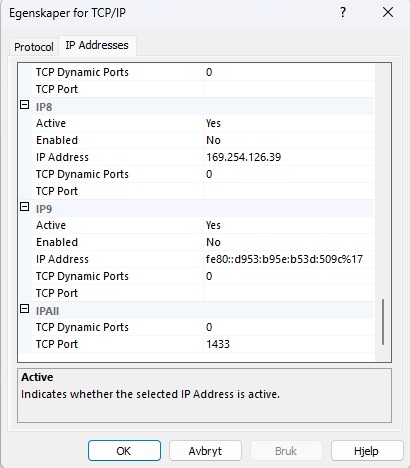Viewport: 410px width, 468px height.
Task: Edit the IP8 IP Address 169.254.126.39
Action: pyautogui.click(x=289, y=157)
